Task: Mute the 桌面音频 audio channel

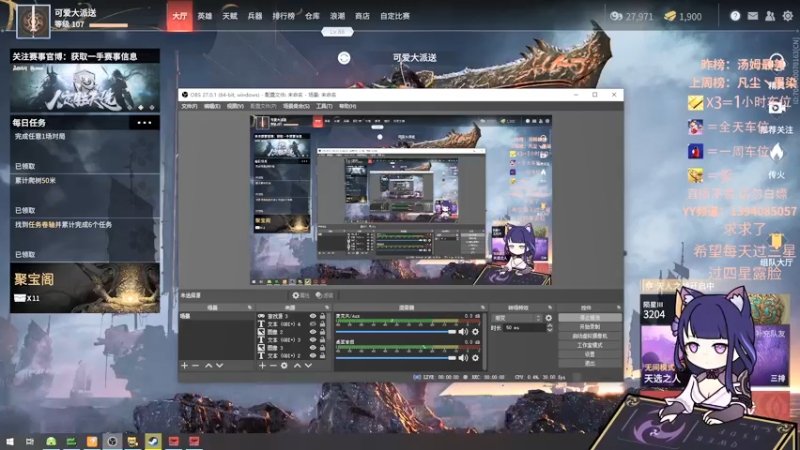Action: point(463,358)
